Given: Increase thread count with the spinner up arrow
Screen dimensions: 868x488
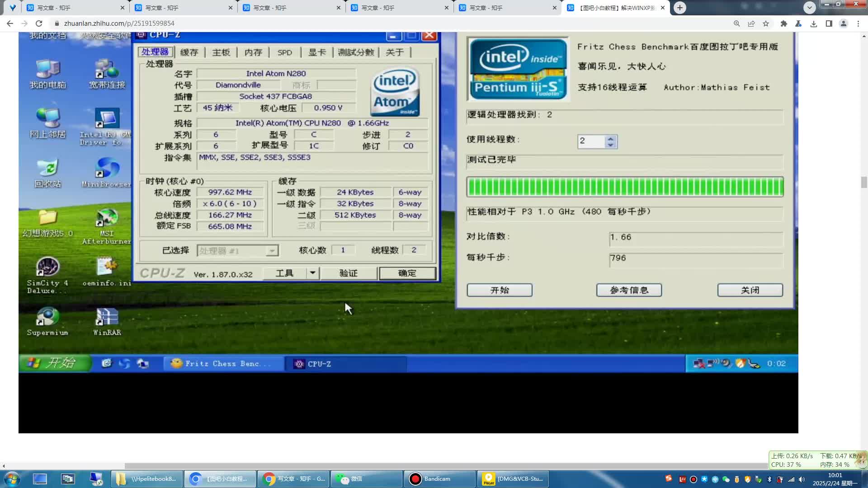Looking at the screenshot, I should tap(610, 138).
